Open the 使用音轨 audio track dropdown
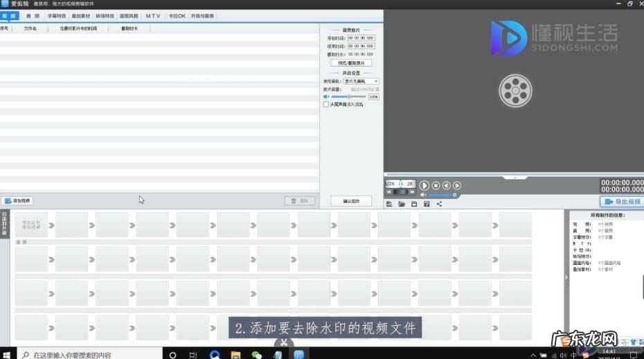 click(361, 82)
